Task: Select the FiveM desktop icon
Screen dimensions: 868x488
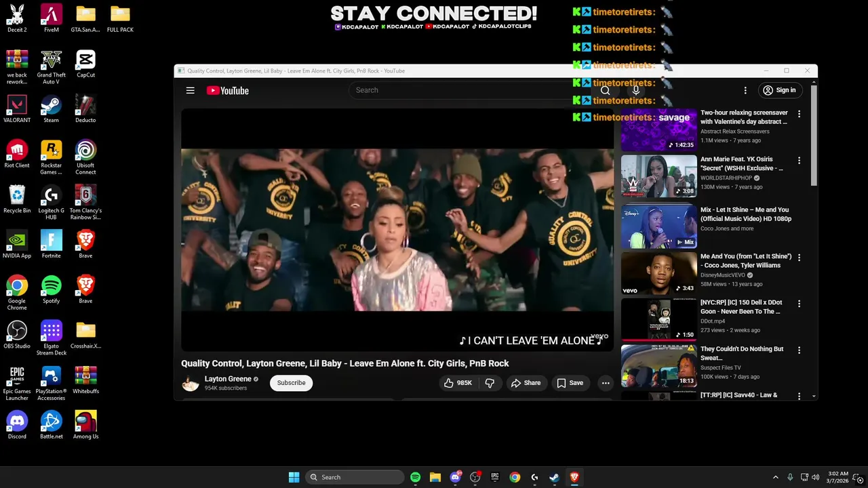Action: coord(52,18)
